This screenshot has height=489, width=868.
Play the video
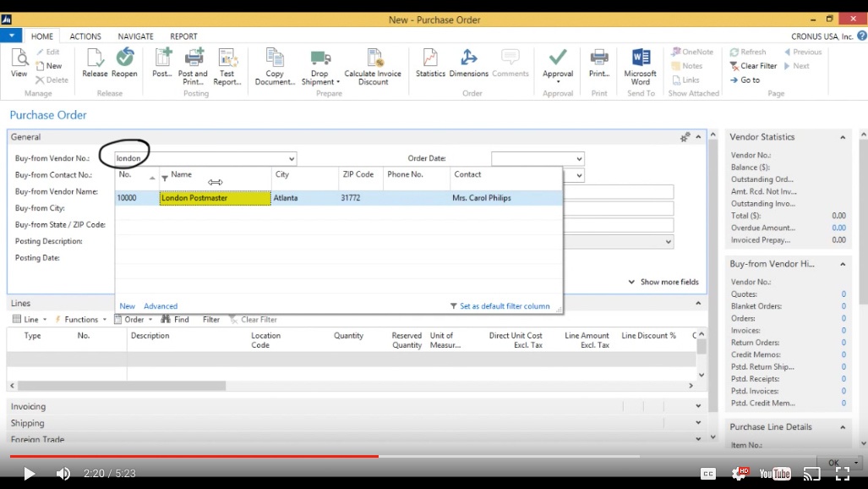pos(29,474)
